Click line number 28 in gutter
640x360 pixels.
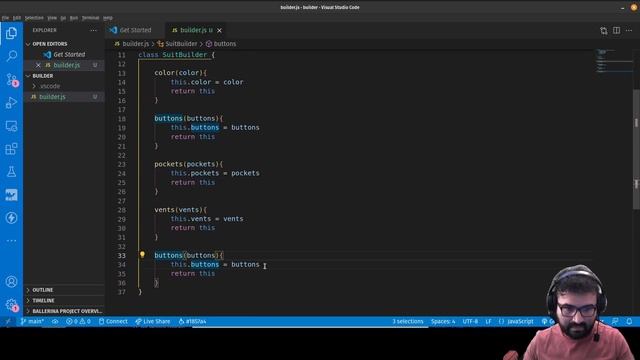[x=122, y=210]
